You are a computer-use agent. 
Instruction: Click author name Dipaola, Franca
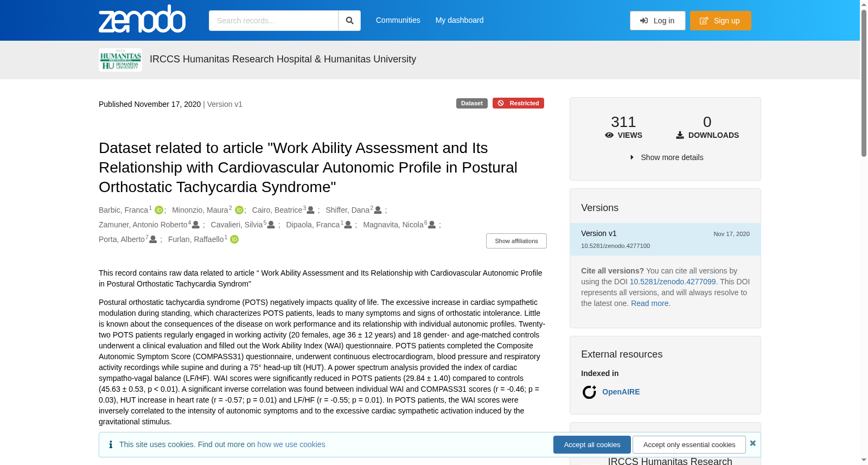313,225
